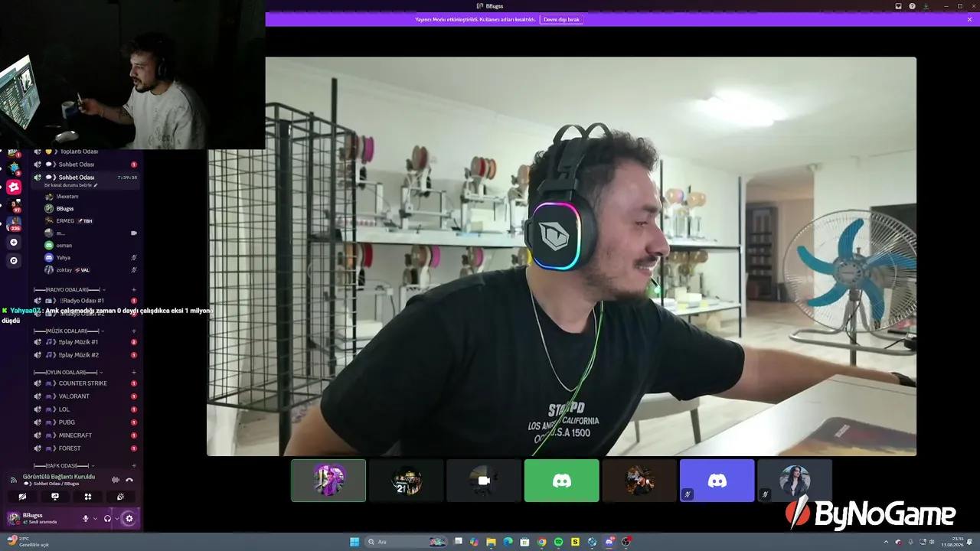
Task: Deafen audio with headphone button
Action: [x=107, y=519]
